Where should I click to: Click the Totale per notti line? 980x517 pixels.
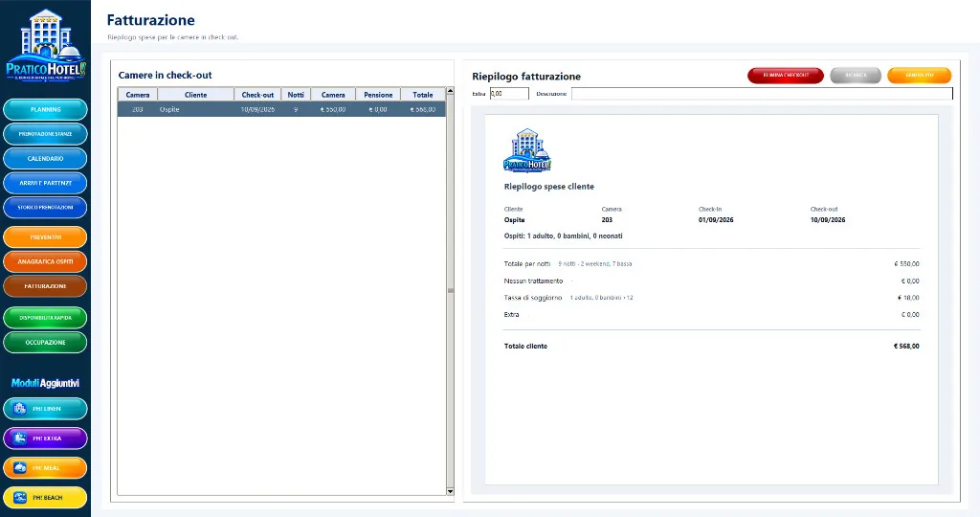coord(711,264)
